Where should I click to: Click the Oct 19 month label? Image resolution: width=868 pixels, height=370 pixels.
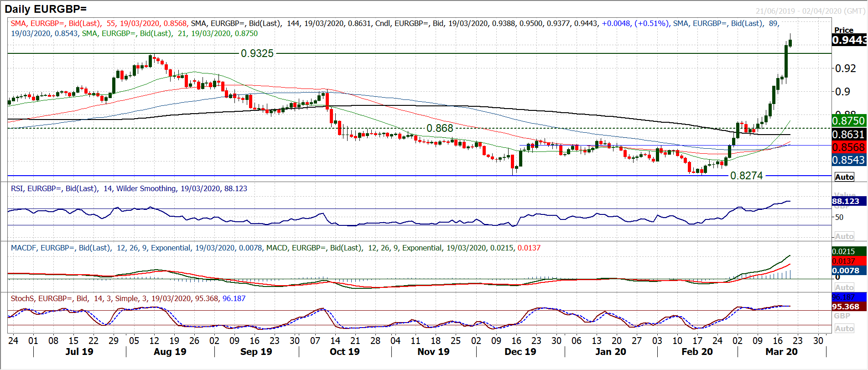(x=345, y=352)
